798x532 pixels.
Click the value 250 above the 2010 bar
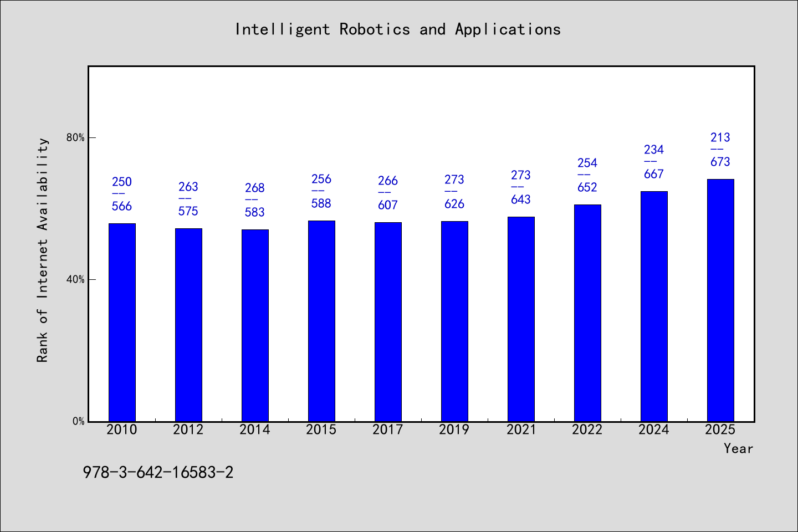(x=122, y=182)
